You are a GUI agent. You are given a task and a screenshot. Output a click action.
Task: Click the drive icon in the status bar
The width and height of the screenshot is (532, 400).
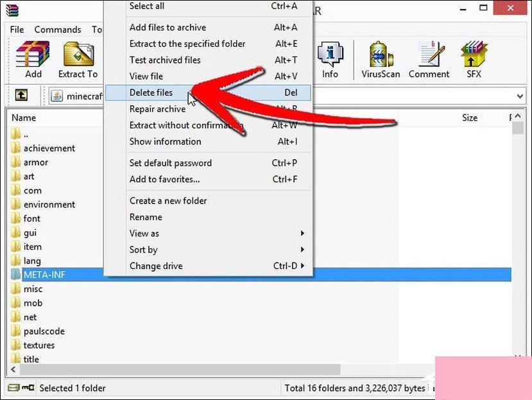pos(13,387)
